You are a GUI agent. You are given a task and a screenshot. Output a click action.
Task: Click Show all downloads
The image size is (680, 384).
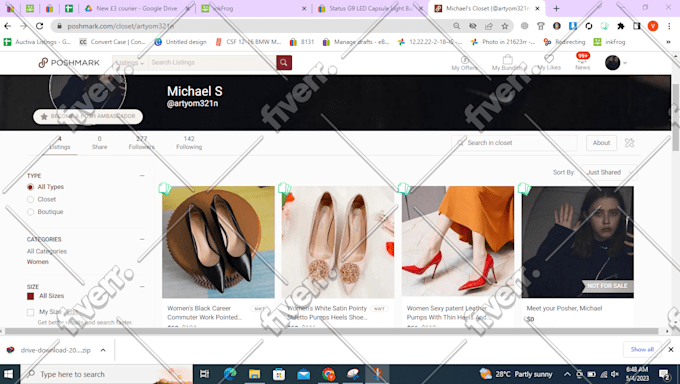coord(642,349)
